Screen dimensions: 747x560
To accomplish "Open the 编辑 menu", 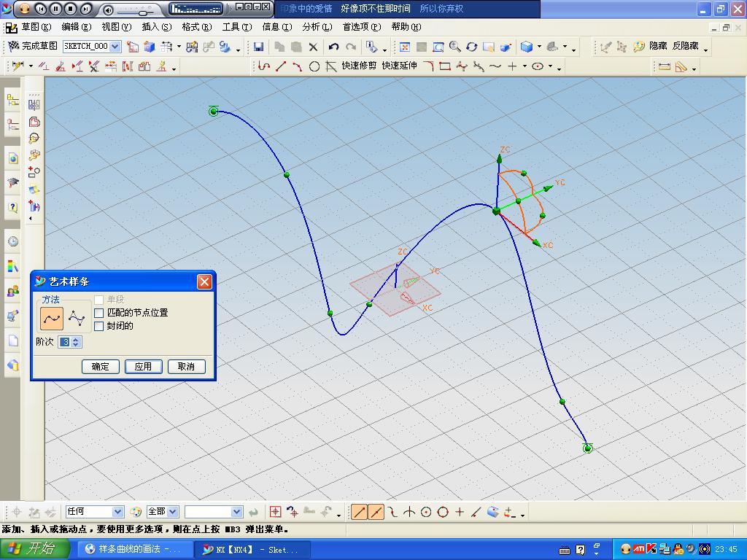I will click(x=76, y=27).
